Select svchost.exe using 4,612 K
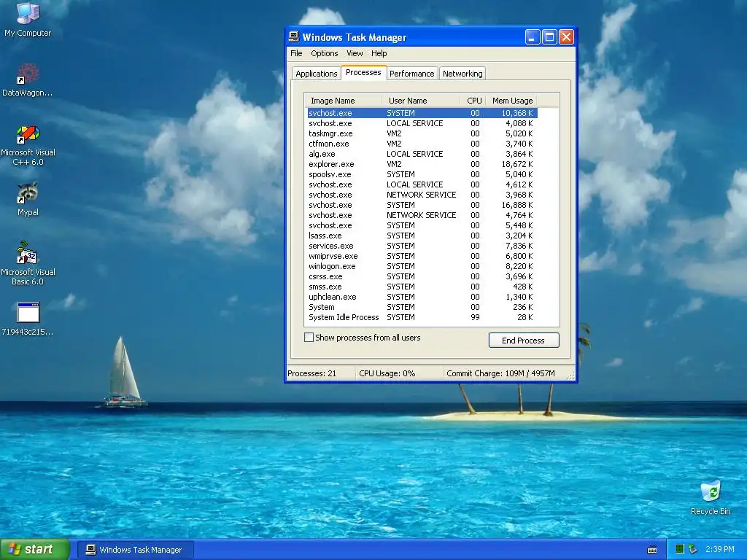The height and width of the screenshot is (560, 747). click(422, 184)
